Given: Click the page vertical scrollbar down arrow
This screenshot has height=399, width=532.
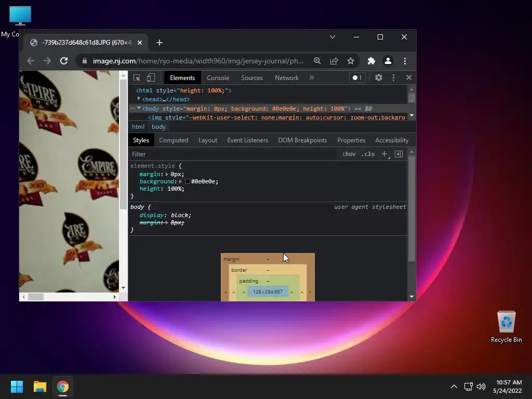Looking at the screenshot, I should point(124,288).
